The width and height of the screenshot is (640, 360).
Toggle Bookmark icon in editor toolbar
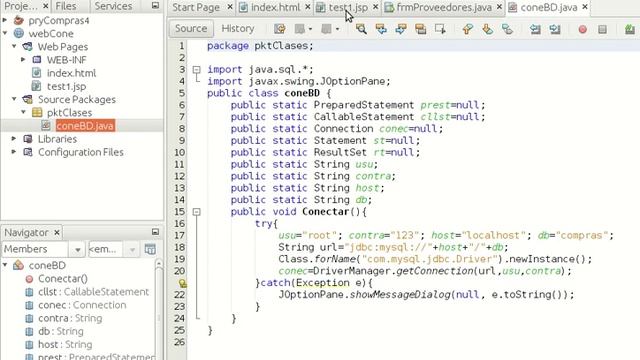[x=507, y=29]
